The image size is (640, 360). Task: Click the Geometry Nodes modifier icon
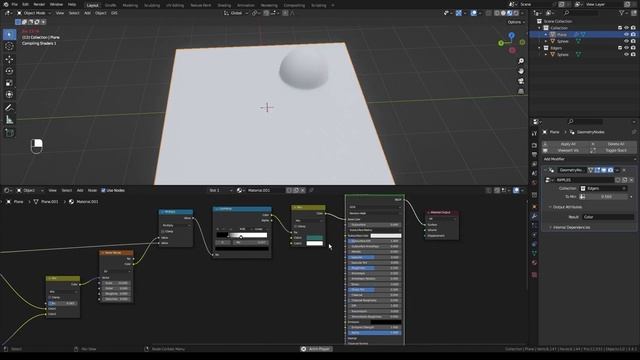click(x=551, y=170)
